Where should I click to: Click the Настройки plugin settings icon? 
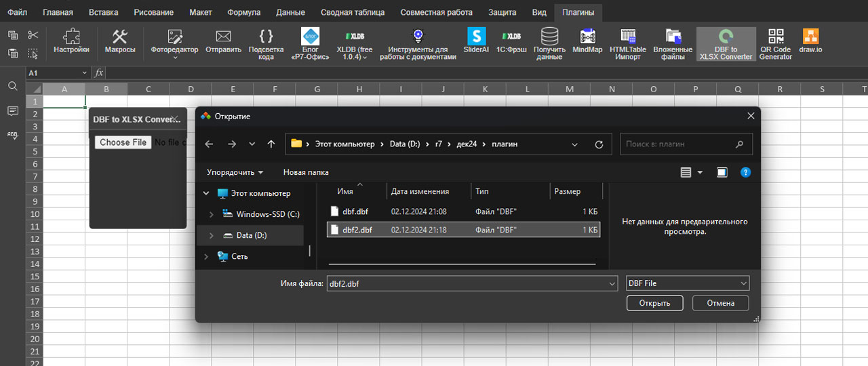click(71, 41)
